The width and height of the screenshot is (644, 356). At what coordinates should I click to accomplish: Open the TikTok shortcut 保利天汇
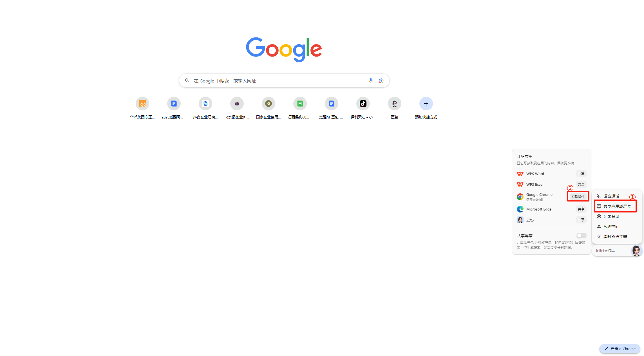363,108
